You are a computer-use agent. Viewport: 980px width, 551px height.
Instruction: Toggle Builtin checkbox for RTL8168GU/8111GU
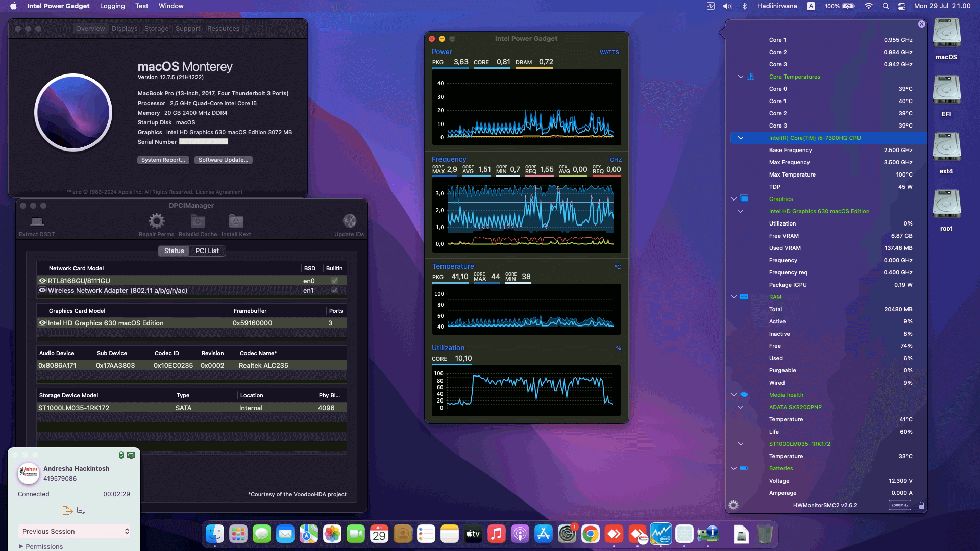[335, 281]
